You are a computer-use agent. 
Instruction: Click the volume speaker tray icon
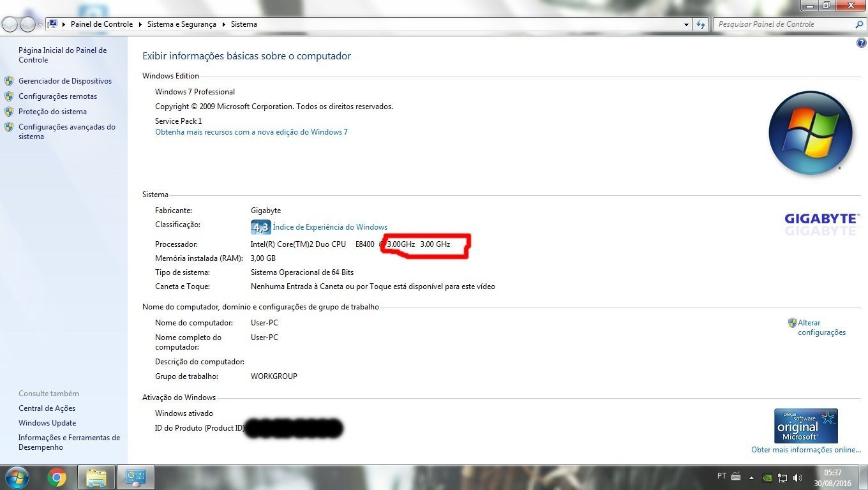[x=798, y=477]
